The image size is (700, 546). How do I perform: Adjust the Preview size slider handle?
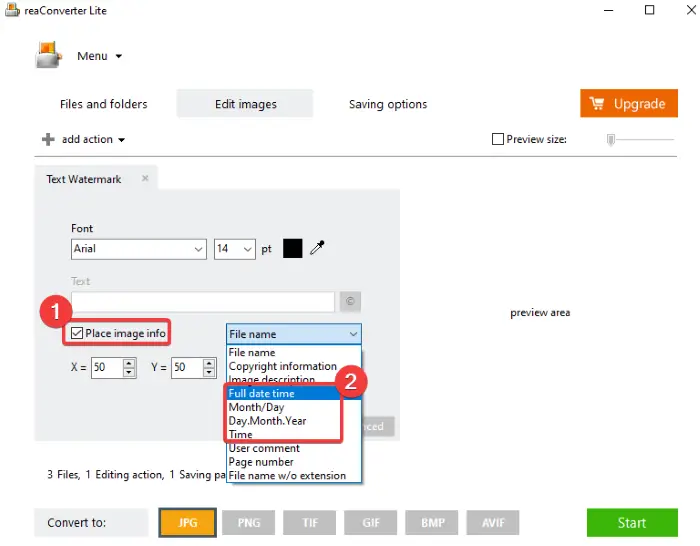coord(611,140)
